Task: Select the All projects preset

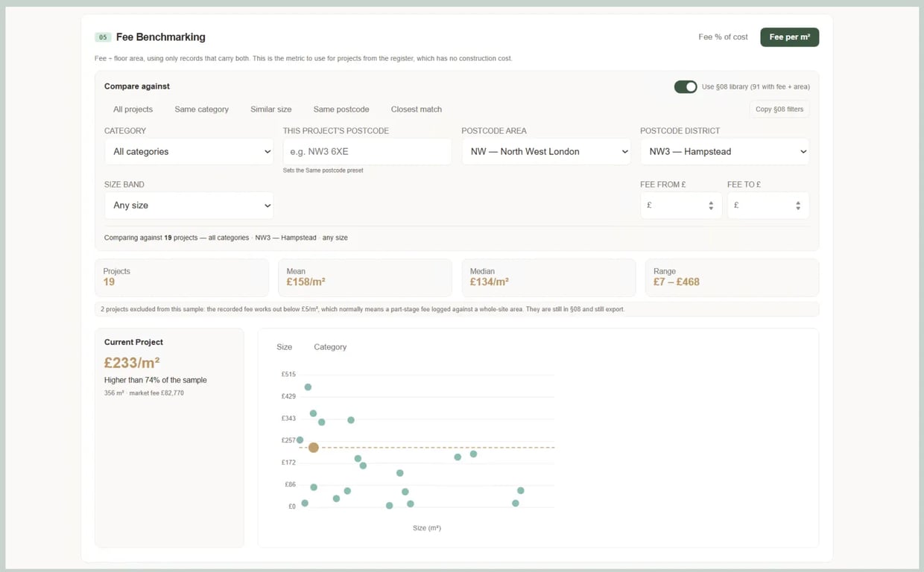Action: pyautogui.click(x=133, y=109)
